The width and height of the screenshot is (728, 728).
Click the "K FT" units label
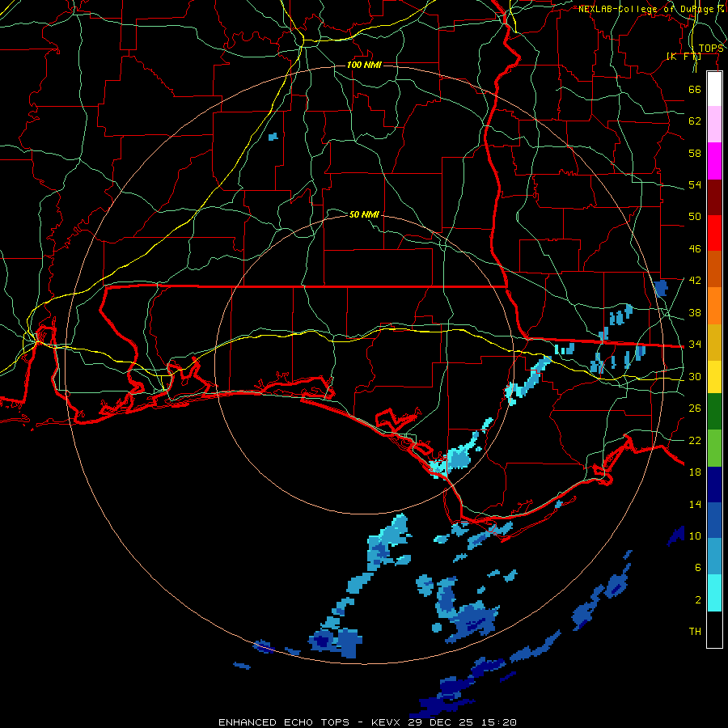pyautogui.click(x=684, y=56)
